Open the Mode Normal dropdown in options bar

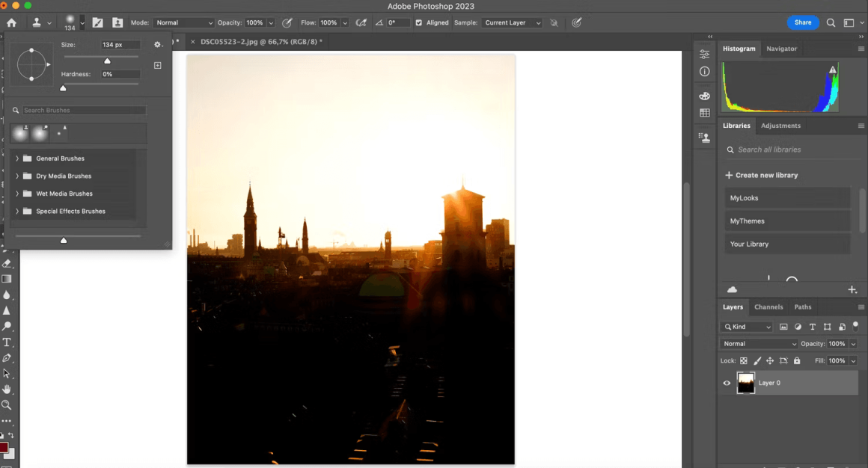pos(183,22)
